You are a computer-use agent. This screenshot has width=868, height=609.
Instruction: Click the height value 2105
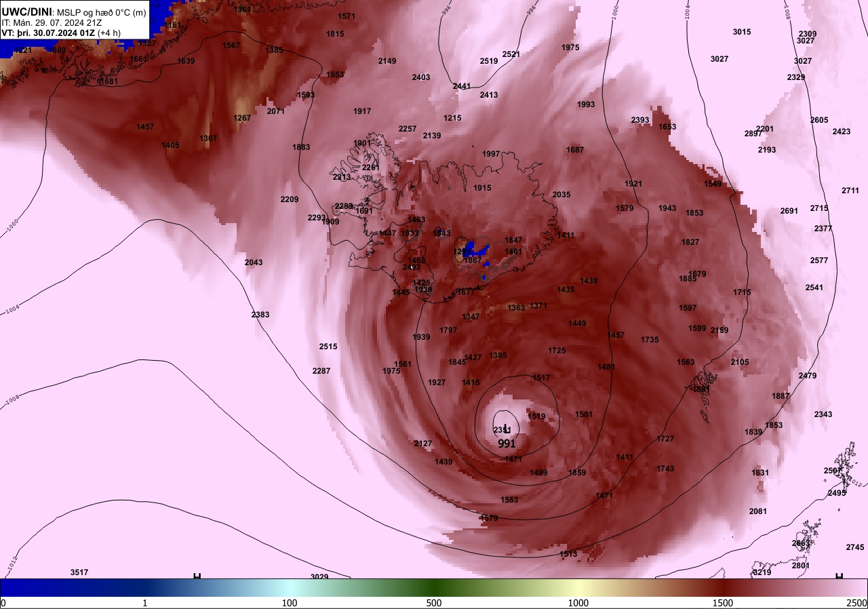click(x=740, y=362)
